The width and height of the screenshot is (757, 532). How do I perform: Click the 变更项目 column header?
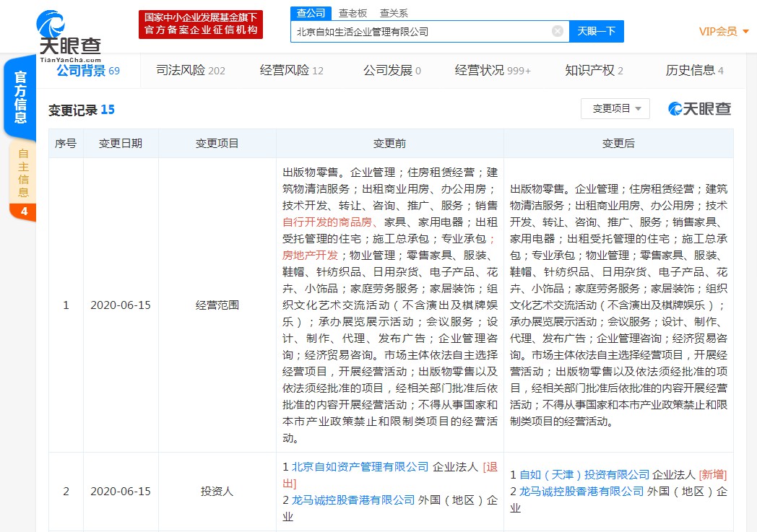pos(217,143)
